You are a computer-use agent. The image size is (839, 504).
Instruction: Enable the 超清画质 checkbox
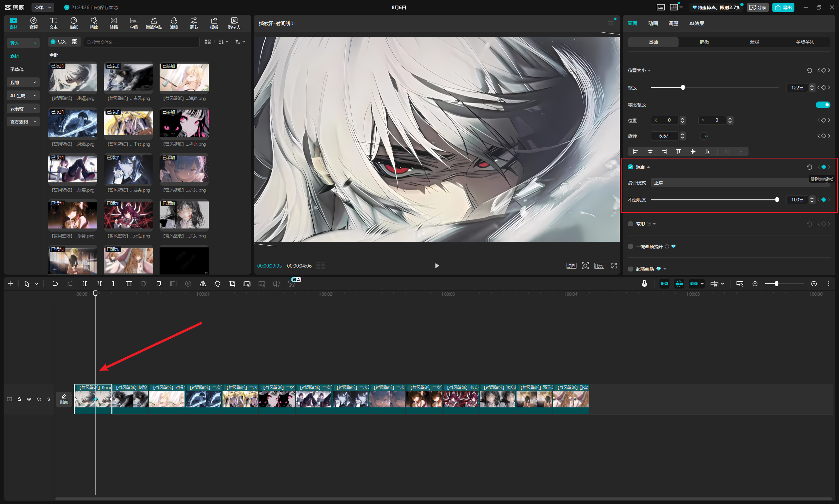tap(630, 269)
